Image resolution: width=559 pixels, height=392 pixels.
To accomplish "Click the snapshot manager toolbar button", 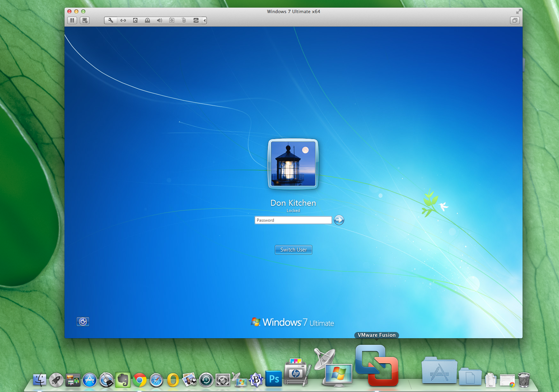I will point(84,20).
